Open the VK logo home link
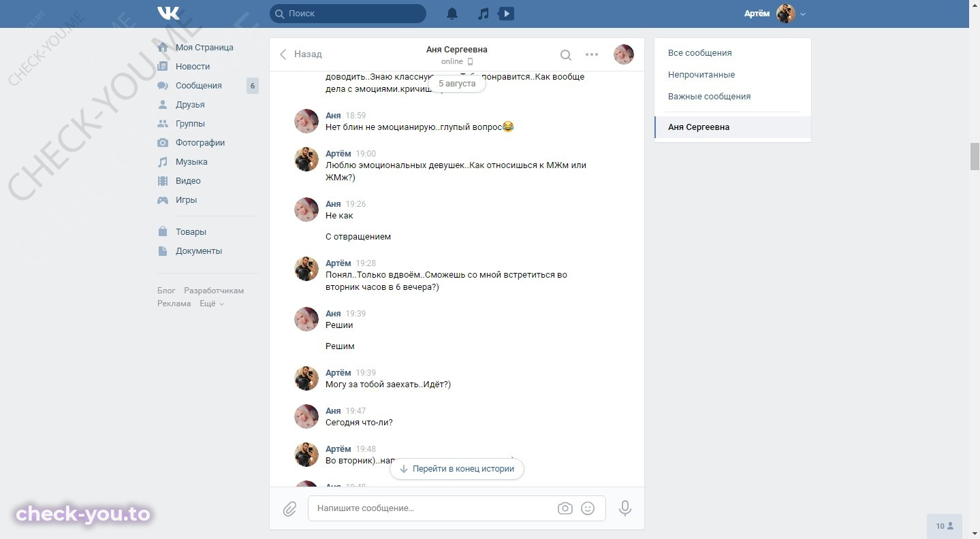Viewport: 980px width, 539px height. (x=168, y=13)
